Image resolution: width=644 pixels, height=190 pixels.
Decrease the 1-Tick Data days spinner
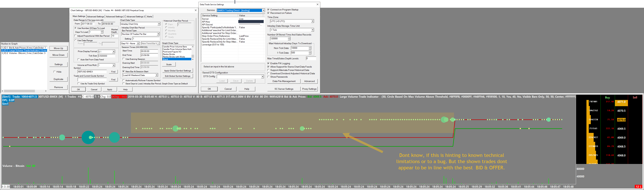click(310, 54)
